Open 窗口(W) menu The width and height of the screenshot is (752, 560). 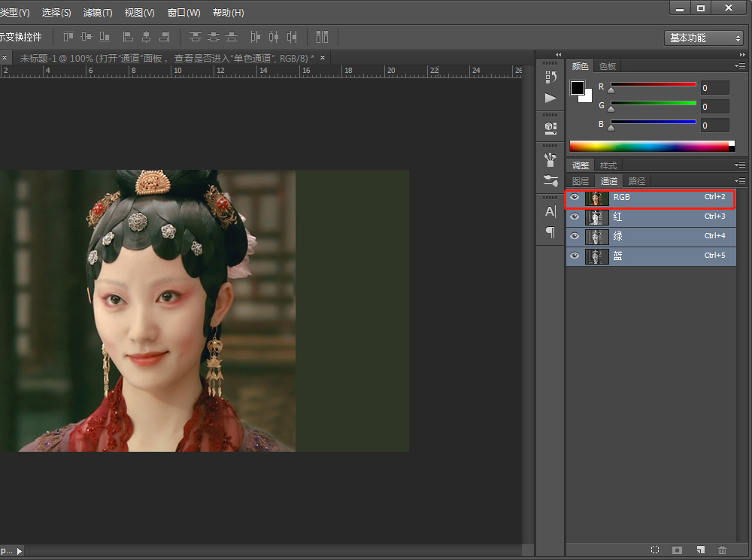183,13
